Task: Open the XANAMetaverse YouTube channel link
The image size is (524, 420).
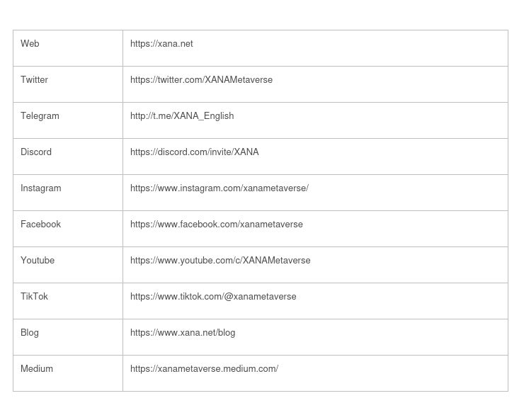Action: (220, 261)
